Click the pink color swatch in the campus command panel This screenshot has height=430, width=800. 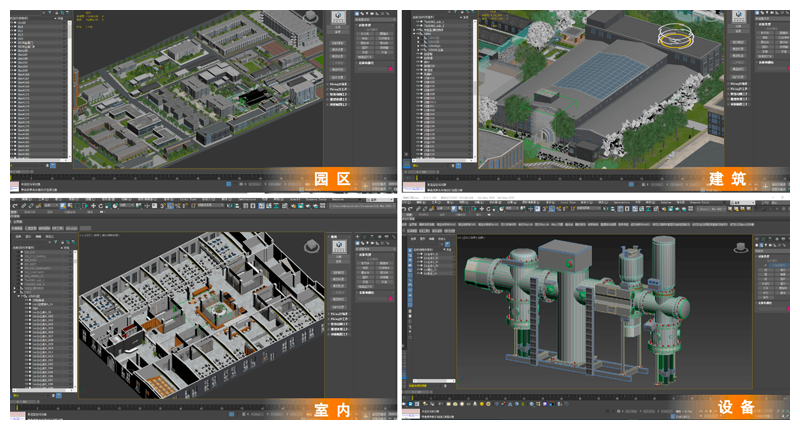390,69
